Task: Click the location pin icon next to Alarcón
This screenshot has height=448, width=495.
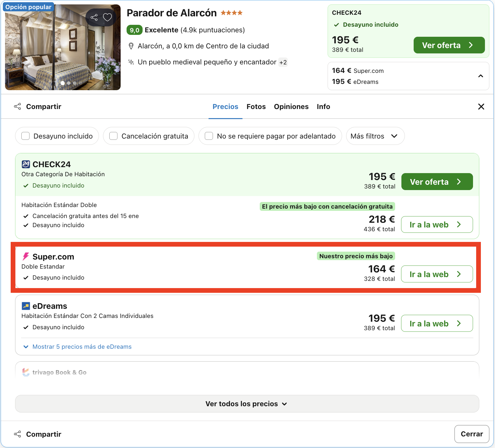Action: [131, 46]
